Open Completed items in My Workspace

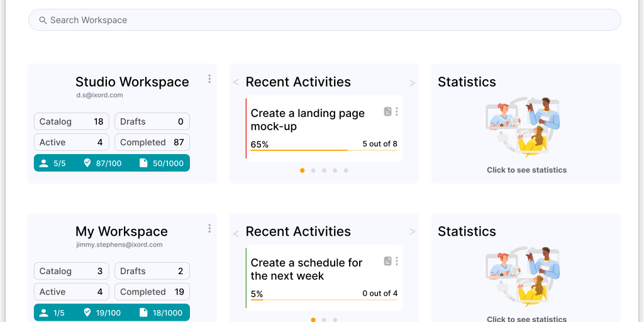[x=152, y=292]
